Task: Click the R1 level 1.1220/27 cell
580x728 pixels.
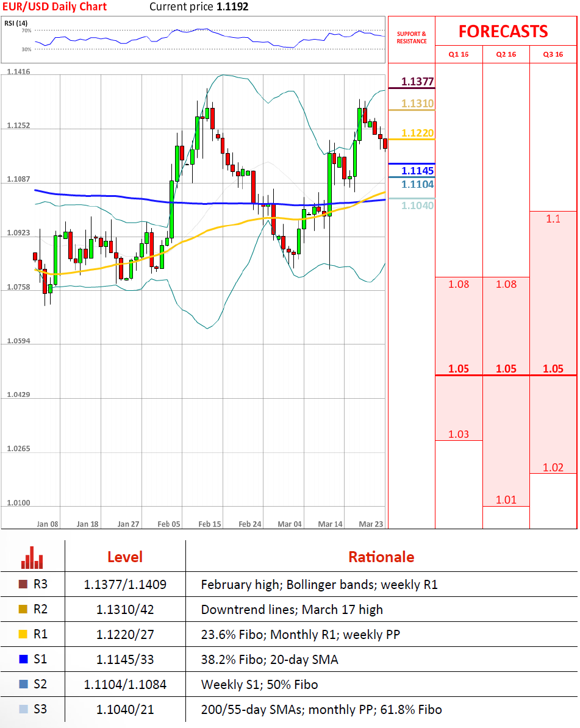Action: click(x=125, y=634)
